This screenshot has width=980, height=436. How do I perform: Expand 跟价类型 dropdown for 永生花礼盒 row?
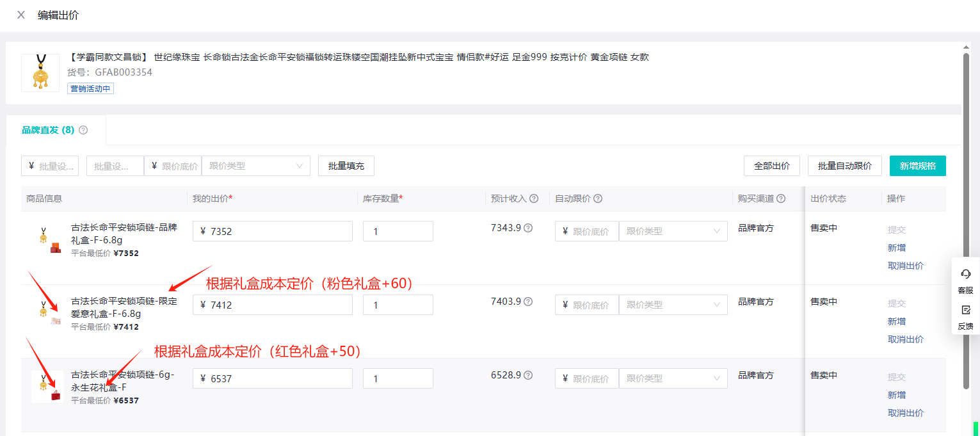coord(673,378)
